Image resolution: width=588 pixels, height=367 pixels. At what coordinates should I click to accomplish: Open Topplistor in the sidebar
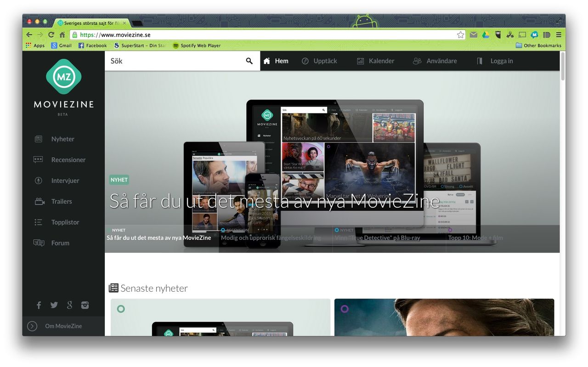click(57, 222)
